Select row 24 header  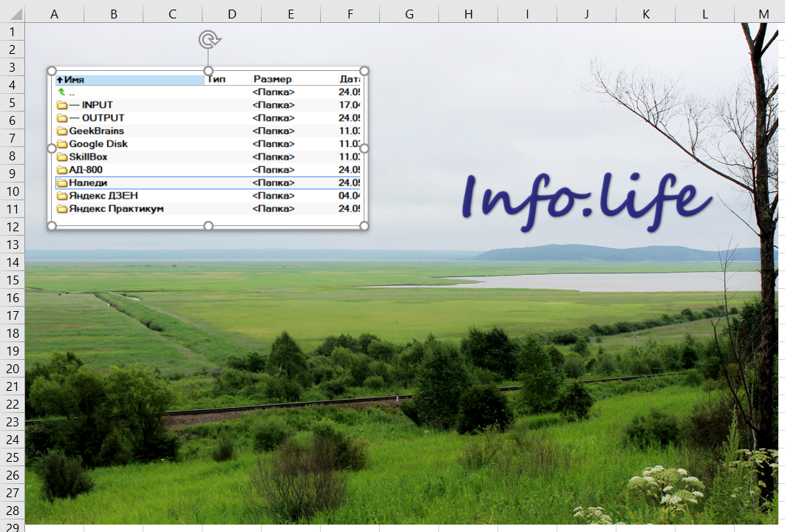tap(13, 440)
